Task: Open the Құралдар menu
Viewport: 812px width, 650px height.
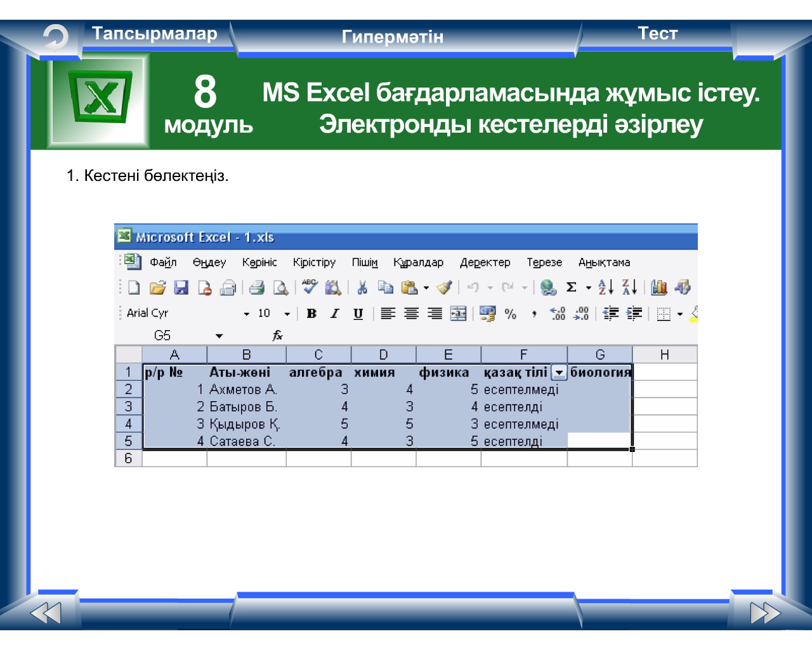Action: pos(418,262)
